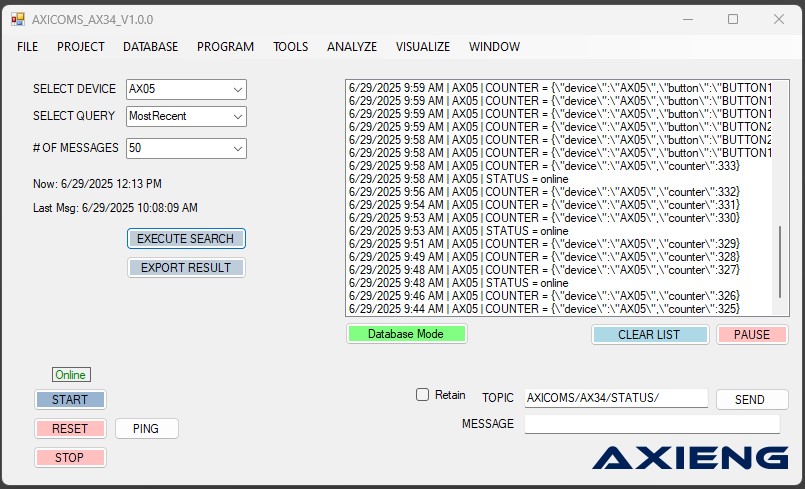This screenshot has height=489, width=805.
Task: Open the FILE menu
Action: pyautogui.click(x=27, y=47)
